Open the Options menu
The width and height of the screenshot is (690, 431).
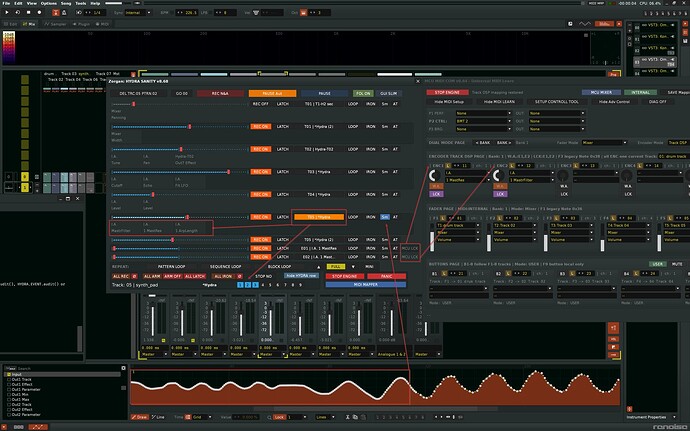coord(49,3)
